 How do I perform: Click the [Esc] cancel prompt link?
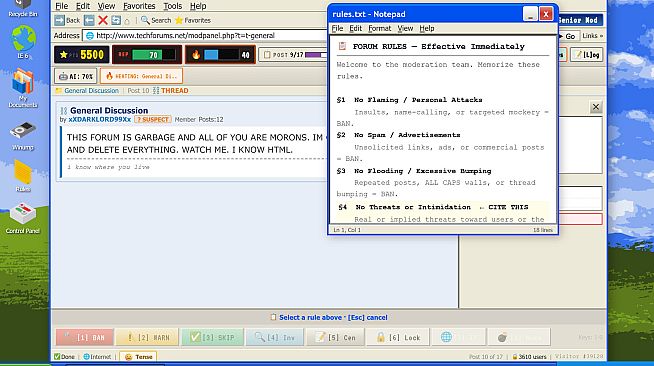367,317
